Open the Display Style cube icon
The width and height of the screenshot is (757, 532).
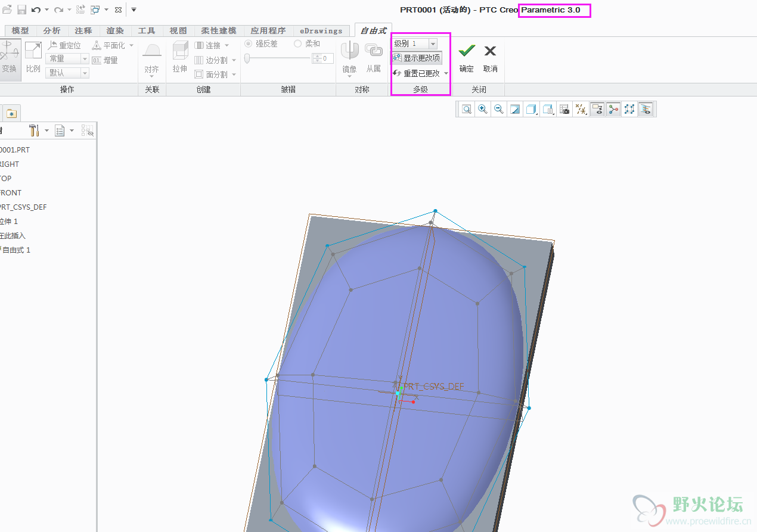tap(531, 109)
